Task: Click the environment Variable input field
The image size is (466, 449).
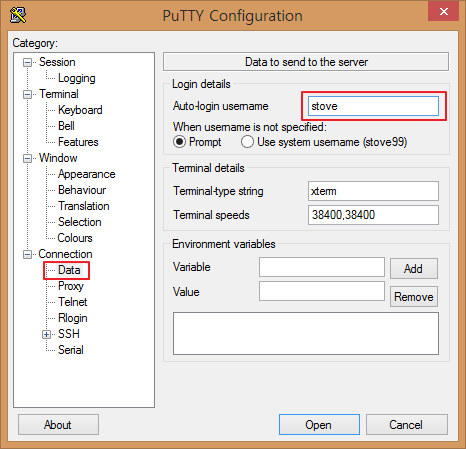Action: [322, 267]
